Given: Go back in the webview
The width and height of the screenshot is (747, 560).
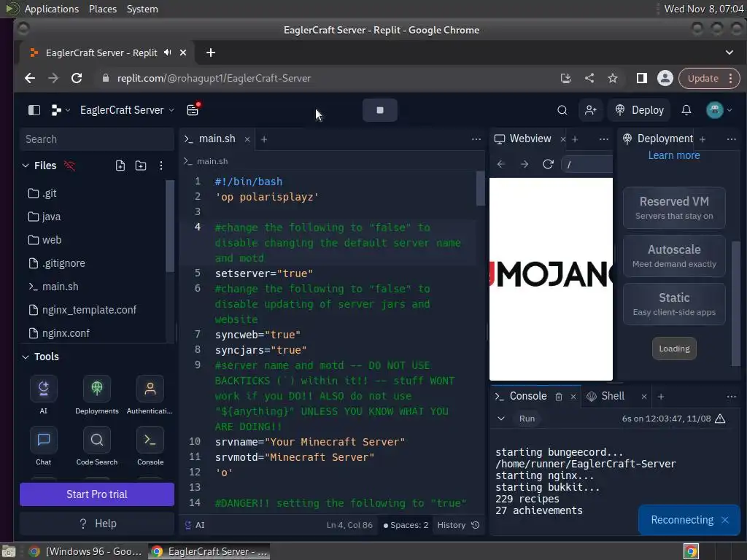Looking at the screenshot, I should point(500,164).
